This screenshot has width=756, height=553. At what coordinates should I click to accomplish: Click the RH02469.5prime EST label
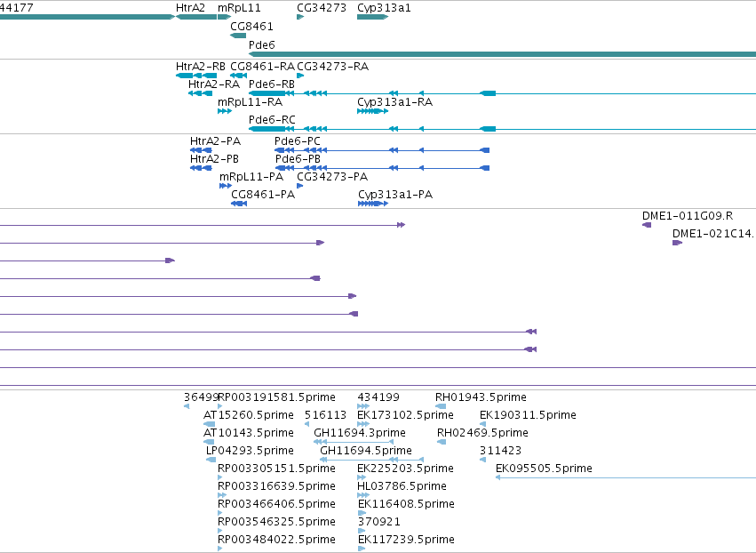pyautogui.click(x=482, y=433)
